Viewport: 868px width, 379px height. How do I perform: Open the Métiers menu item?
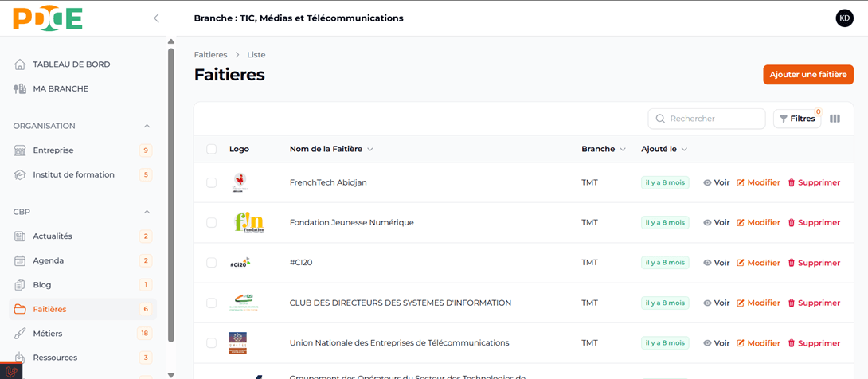coord(48,334)
